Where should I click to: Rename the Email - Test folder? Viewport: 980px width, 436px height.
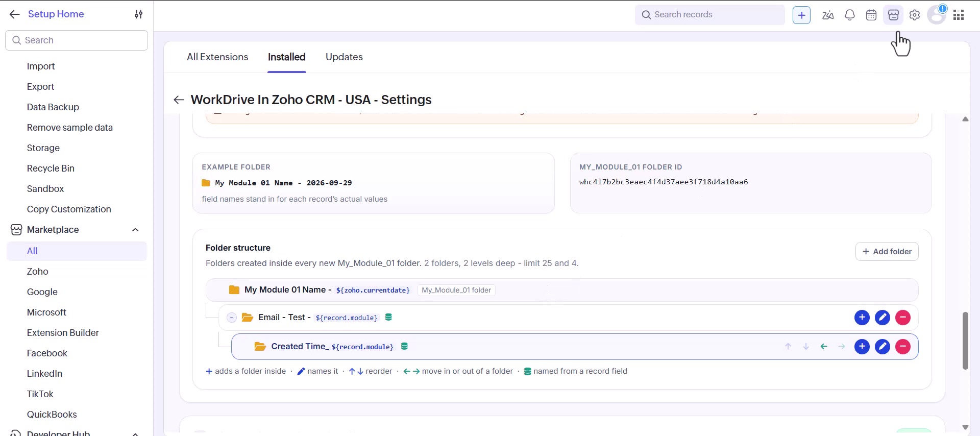pyautogui.click(x=883, y=318)
